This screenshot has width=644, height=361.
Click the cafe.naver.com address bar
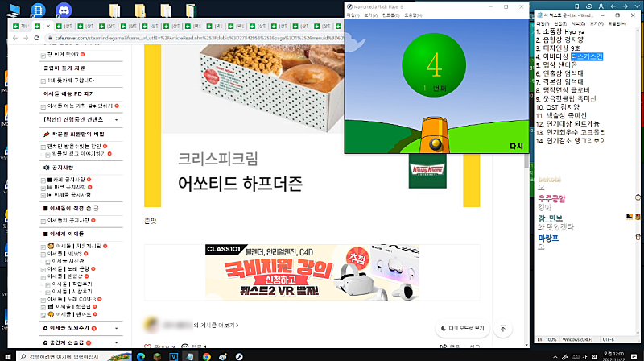[197, 38]
